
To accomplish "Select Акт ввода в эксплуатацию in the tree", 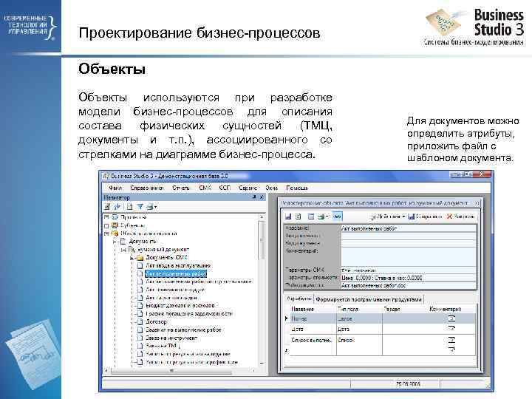I will coord(178,266).
